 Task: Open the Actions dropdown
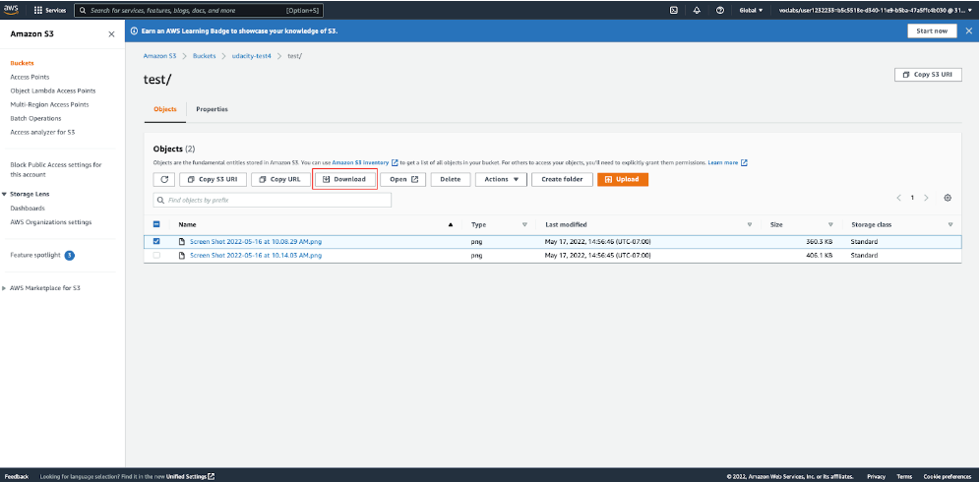(501, 179)
